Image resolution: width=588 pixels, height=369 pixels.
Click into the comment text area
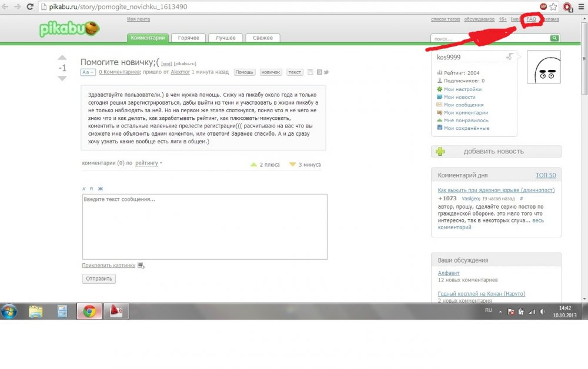click(x=205, y=226)
